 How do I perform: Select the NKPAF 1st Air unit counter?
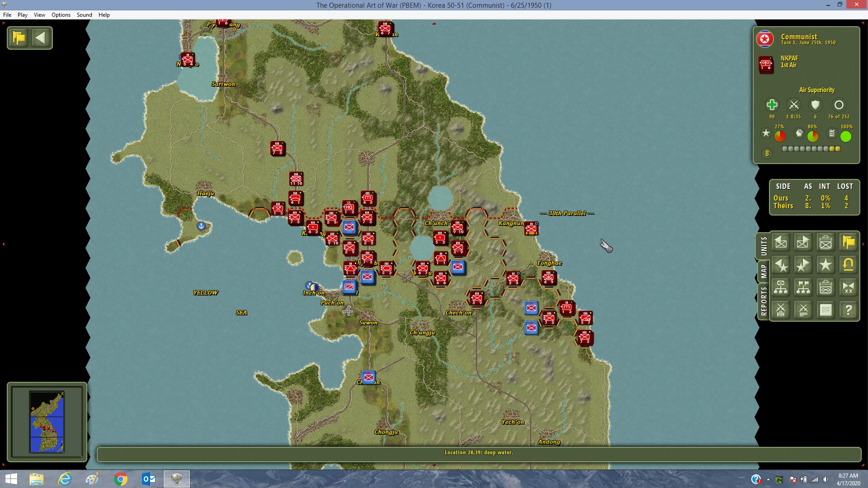(766, 64)
